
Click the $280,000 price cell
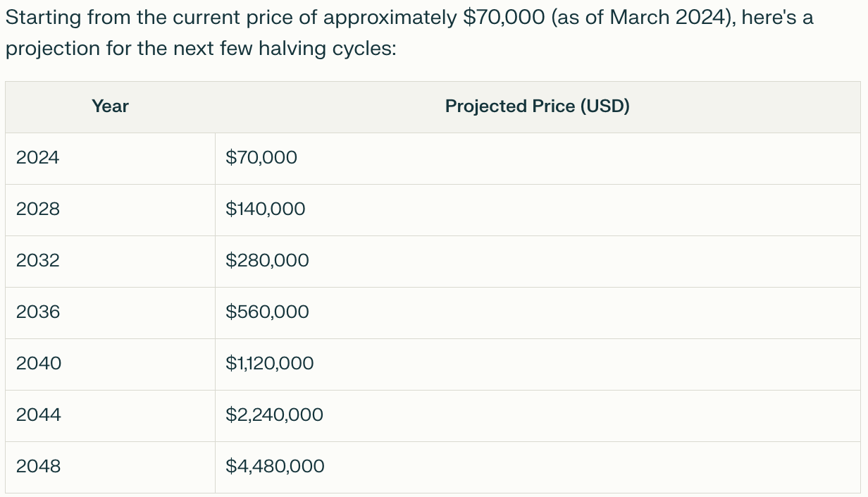(538, 262)
